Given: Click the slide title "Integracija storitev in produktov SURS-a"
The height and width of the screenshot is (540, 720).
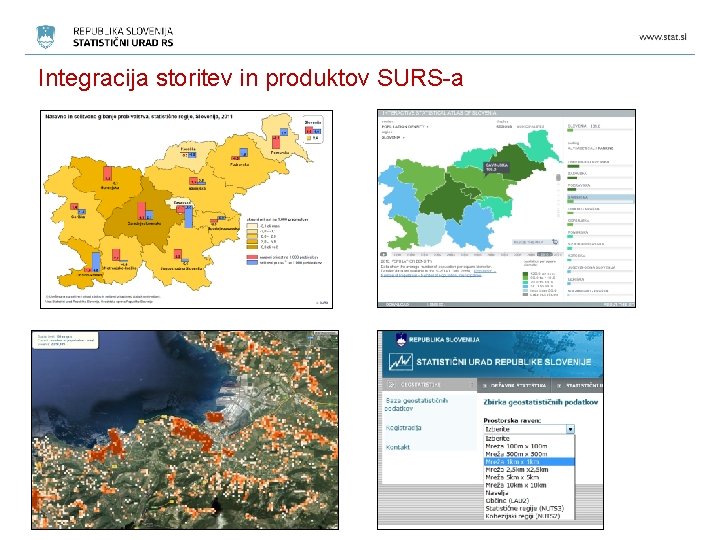Looking at the screenshot, I should [250, 78].
